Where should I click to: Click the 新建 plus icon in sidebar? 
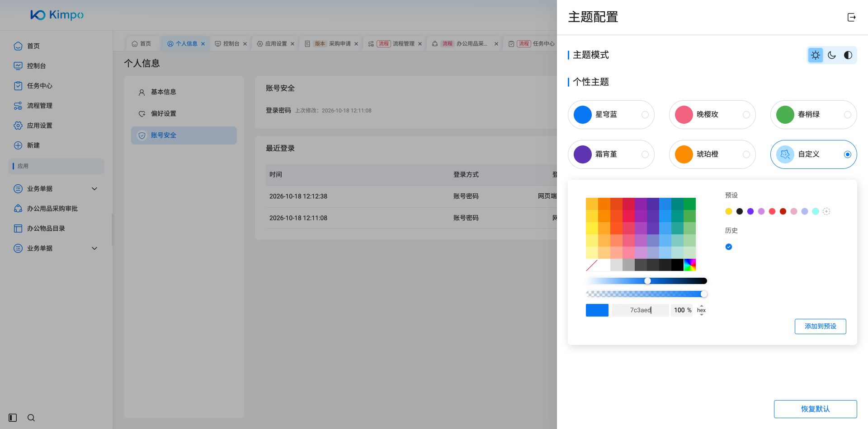18,145
